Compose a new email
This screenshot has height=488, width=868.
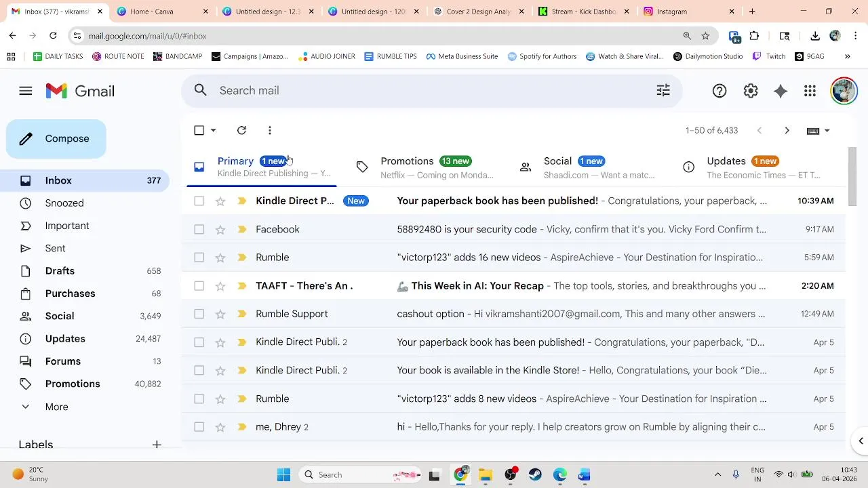56,139
